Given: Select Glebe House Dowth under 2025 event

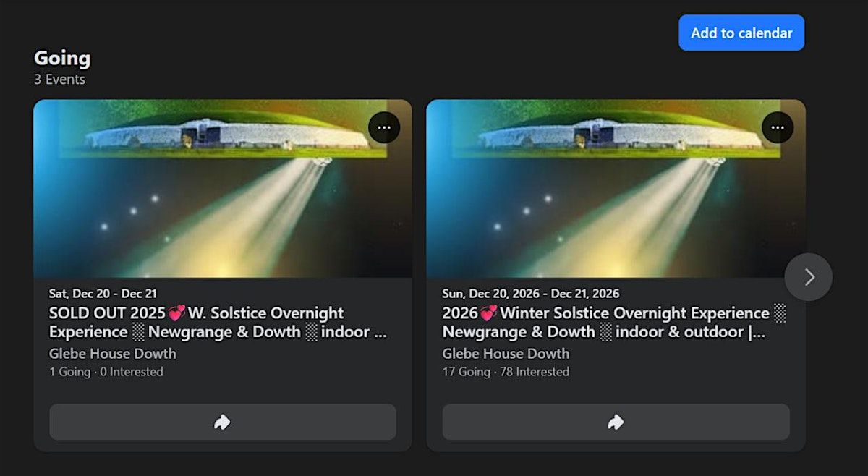Looking at the screenshot, I should pos(113,354).
